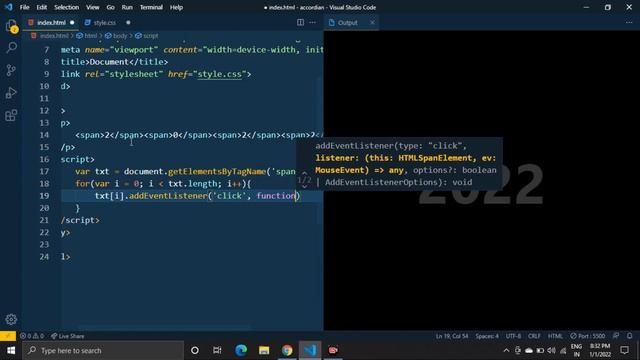Viewport: 640px width, 360px height.
Task: Switch to style.css tab
Action: click(x=104, y=22)
